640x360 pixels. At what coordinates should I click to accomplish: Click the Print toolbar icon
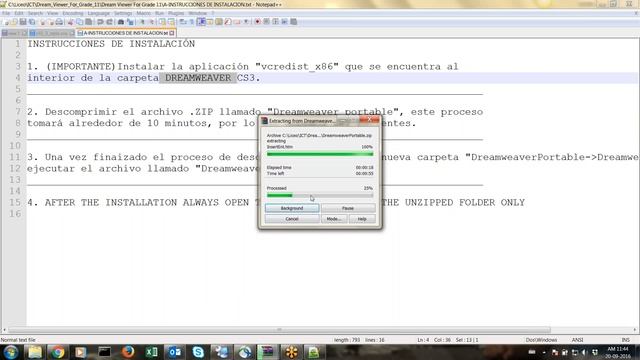point(59,22)
